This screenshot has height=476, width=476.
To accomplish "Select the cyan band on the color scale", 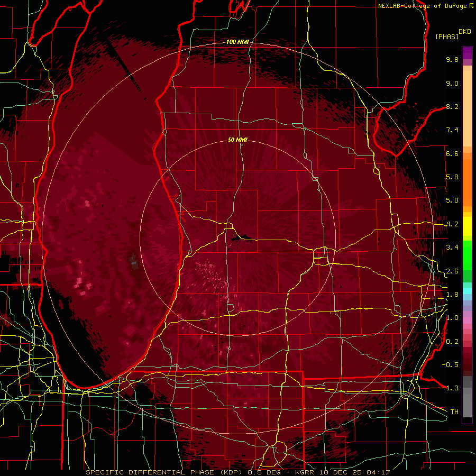I will click(x=467, y=290).
